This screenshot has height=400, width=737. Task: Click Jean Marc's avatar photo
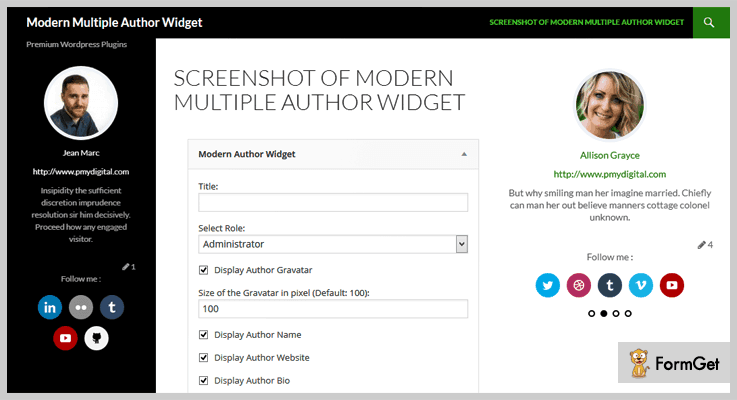coord(81,102)
